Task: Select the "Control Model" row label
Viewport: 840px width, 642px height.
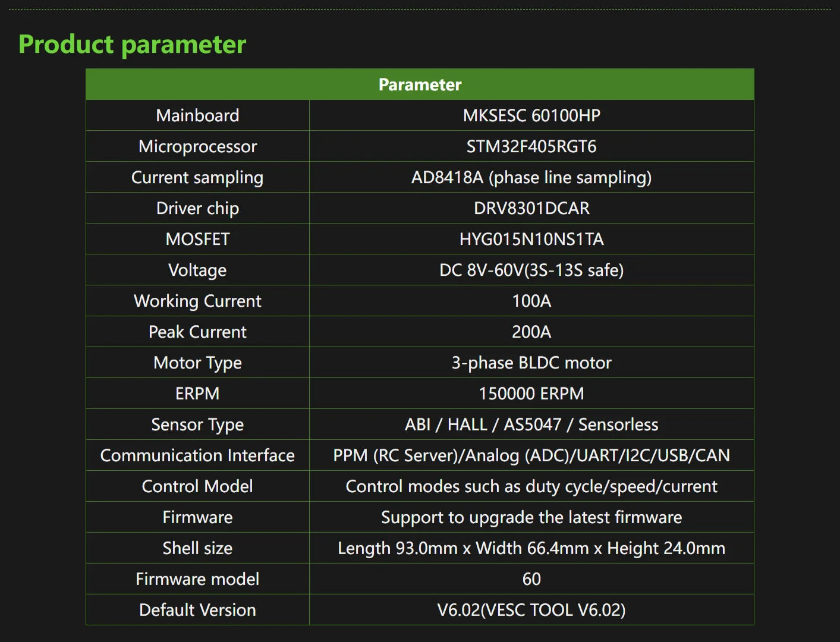Action: (x=197, y=486)
